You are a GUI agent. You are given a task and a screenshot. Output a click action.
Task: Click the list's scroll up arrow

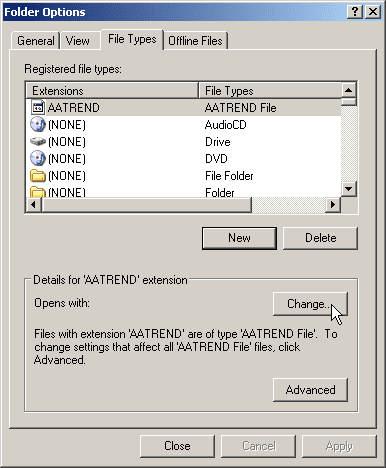[x=348, y=90]
